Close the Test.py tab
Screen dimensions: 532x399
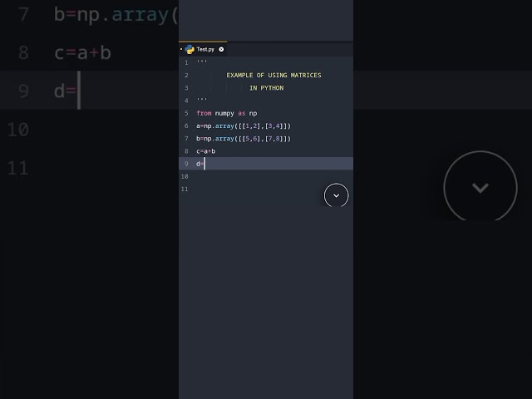point(221,49)
